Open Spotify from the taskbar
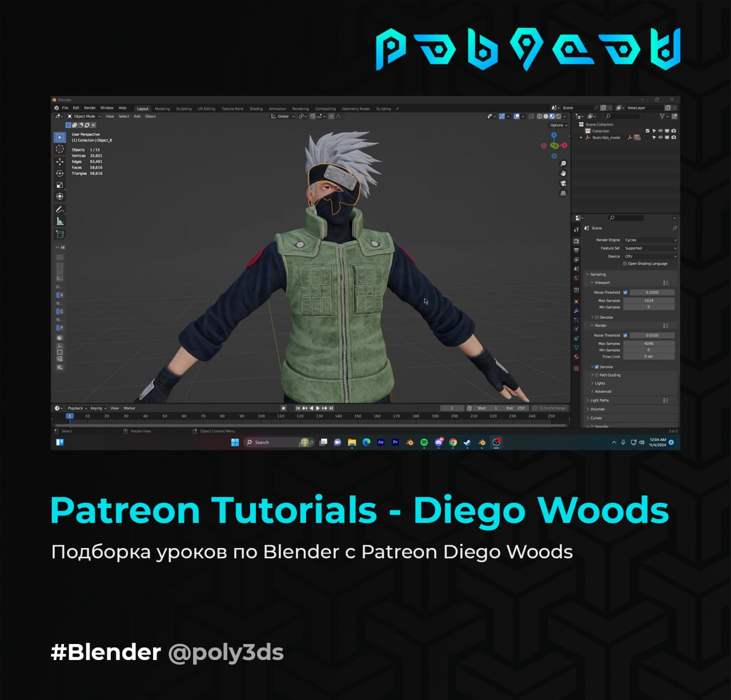The height and width of the screenshot is (700, 731). click(x=424, y=442)
